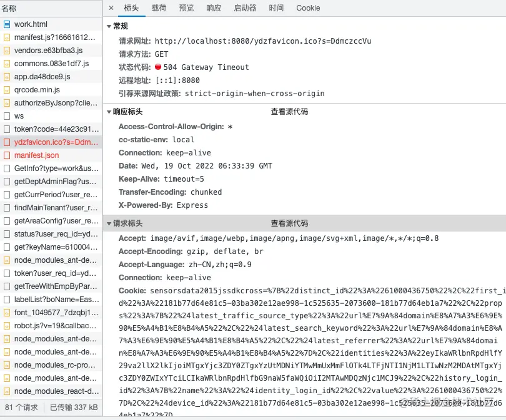Viewport: 506px width, 420px height.
Task: Click the icon beside getDeptAdminFlag request
Action: pos(7,182)
